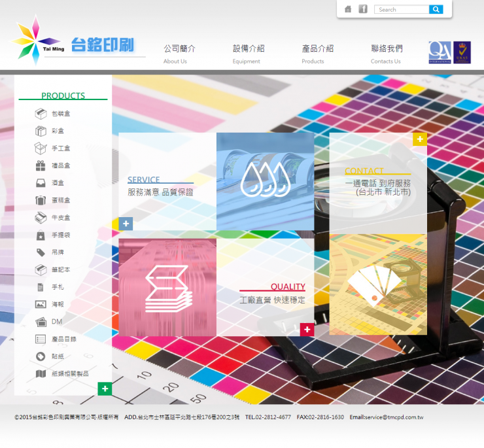Open the 公司簡介 About Us menu
This screenshot has height=448, width=484.
(179, 54)
